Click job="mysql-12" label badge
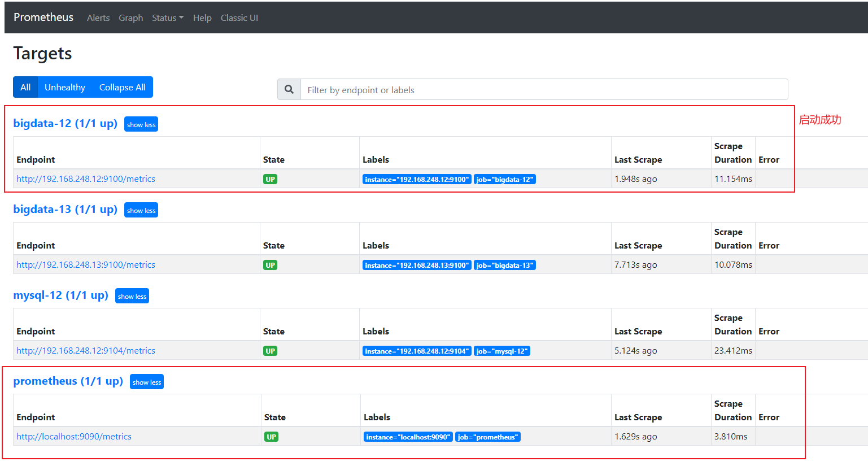Viewport: 868px width, 470px height. 502,351
